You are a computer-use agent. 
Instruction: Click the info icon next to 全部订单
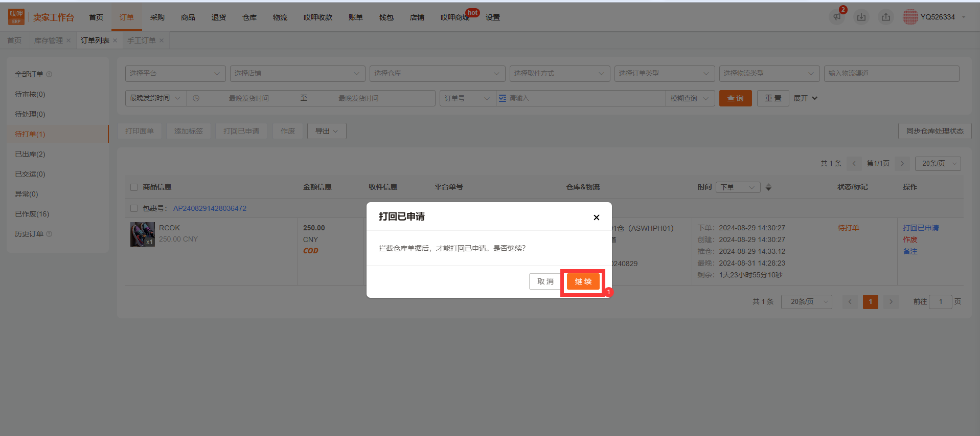49,74
